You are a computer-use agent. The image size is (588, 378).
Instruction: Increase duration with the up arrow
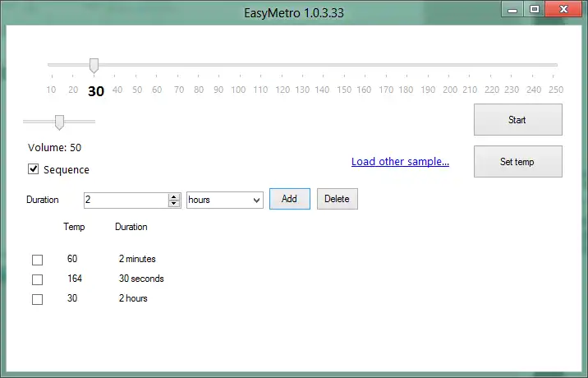(173, 196)
